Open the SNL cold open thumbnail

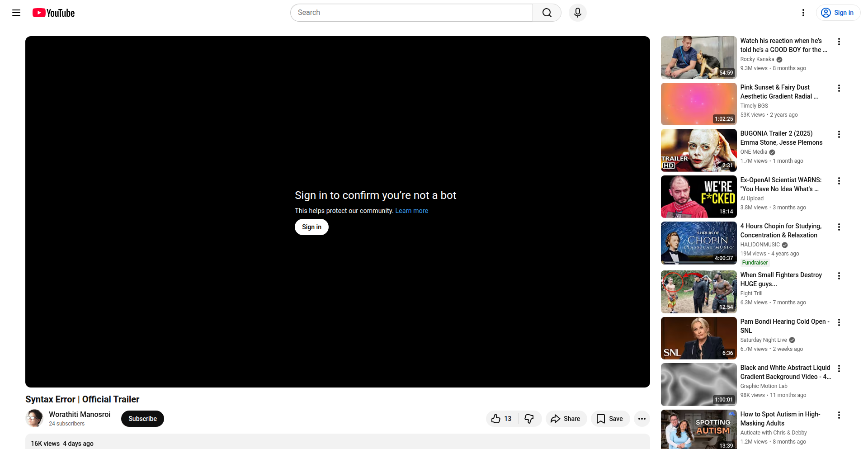point(699,338)
